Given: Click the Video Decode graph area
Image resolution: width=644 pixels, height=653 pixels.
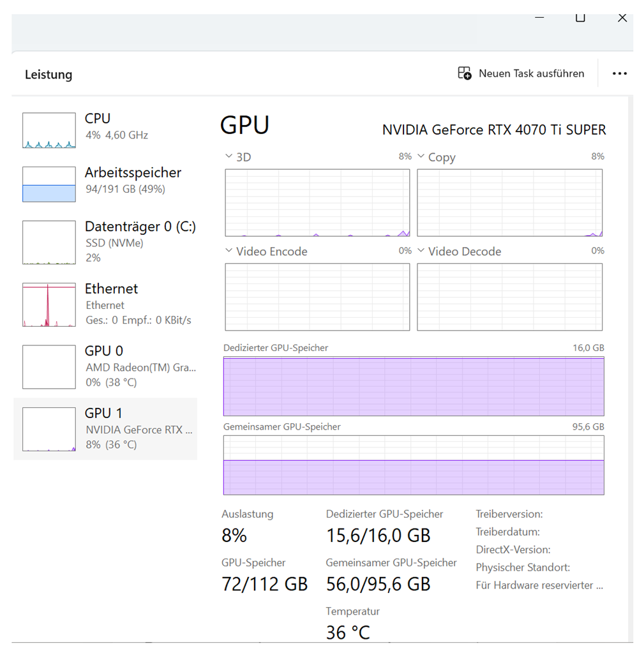Looking at the screenshot, I should click(509, 297).
